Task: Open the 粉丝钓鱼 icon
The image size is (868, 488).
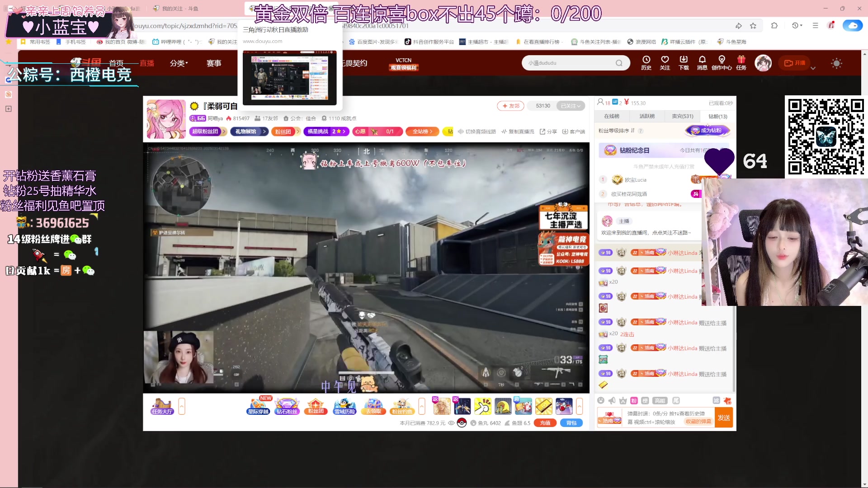Action: (x=402, y=406)
